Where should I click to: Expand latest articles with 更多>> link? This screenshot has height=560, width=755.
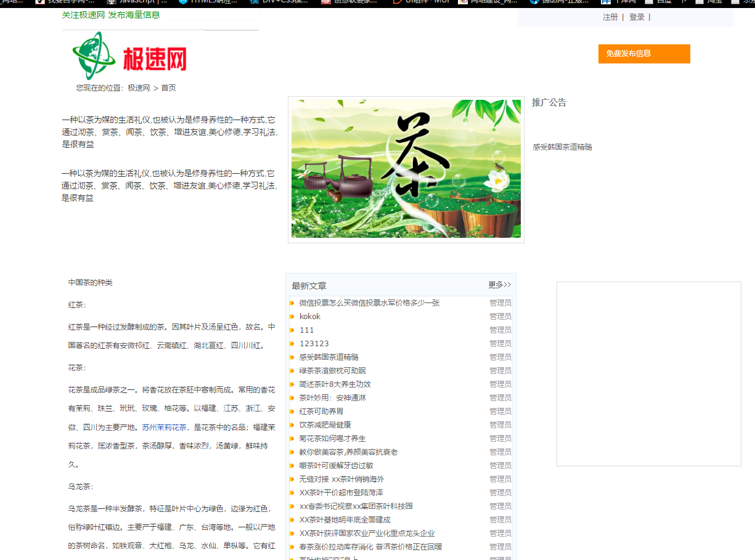(499, 285)
